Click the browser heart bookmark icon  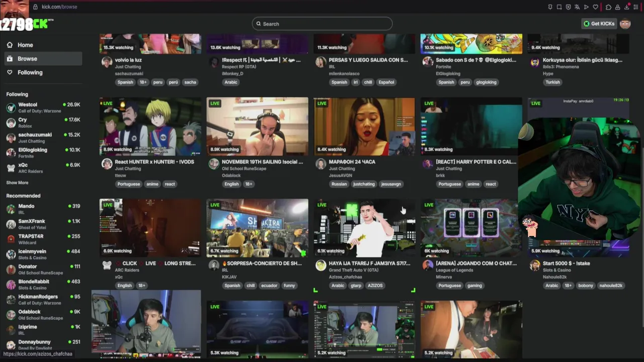[596, 7]
